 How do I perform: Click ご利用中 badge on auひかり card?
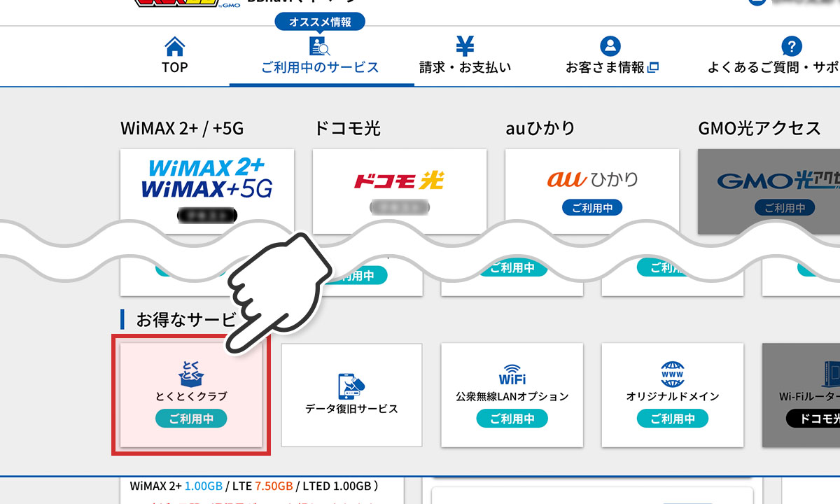coord(592,207)
